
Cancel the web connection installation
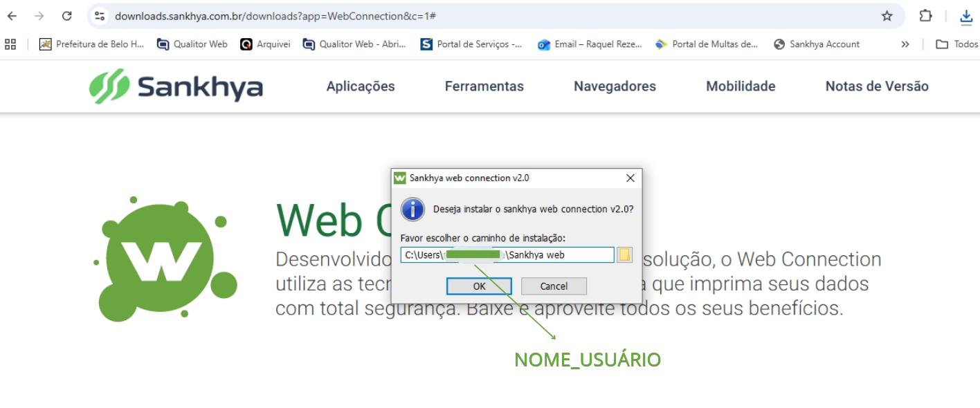tap(554, 286)
